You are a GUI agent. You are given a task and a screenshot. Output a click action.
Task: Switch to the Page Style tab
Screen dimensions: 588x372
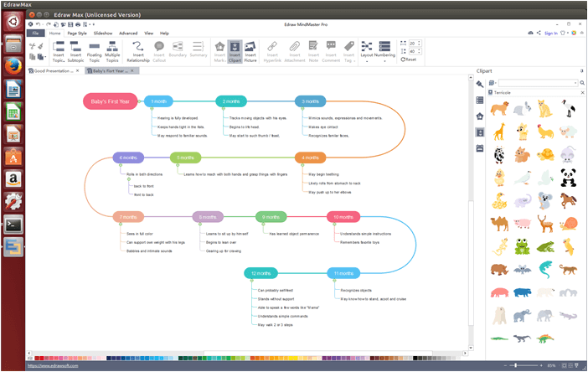(77, 34)
